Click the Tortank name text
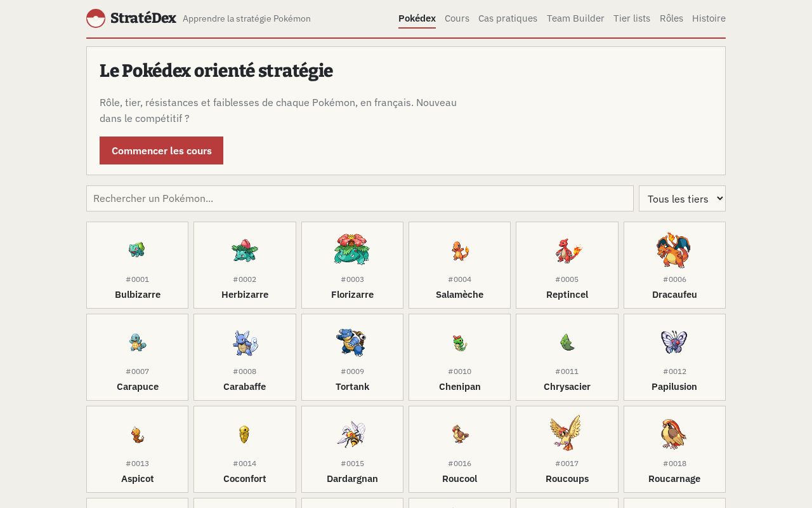 click(352, 387)
